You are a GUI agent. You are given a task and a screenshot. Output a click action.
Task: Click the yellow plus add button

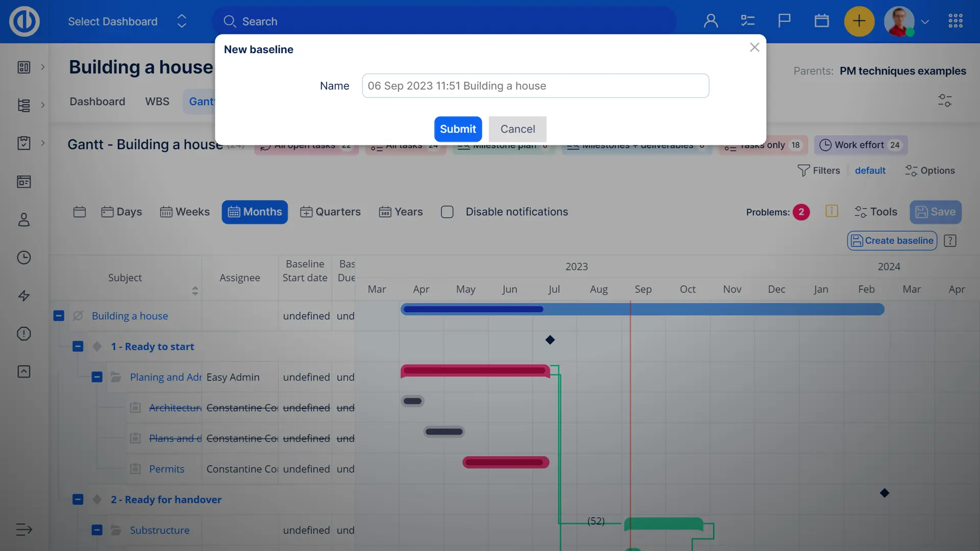(859, 21)
